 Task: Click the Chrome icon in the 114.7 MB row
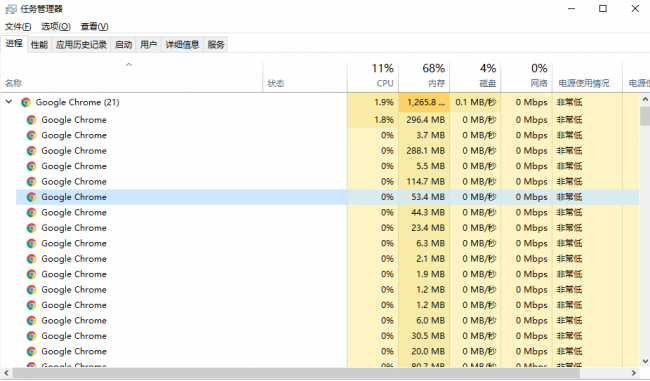(x=32, y=182)
